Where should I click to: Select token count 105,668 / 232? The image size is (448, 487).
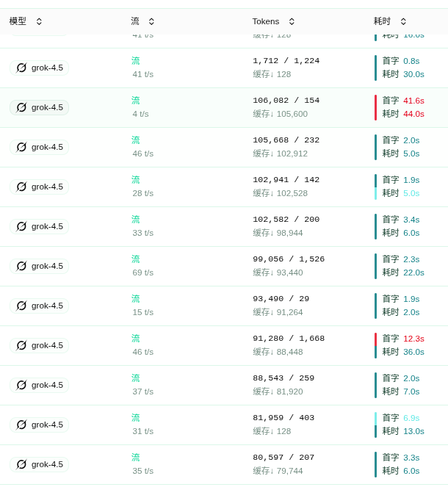click(x=286, y=140)
